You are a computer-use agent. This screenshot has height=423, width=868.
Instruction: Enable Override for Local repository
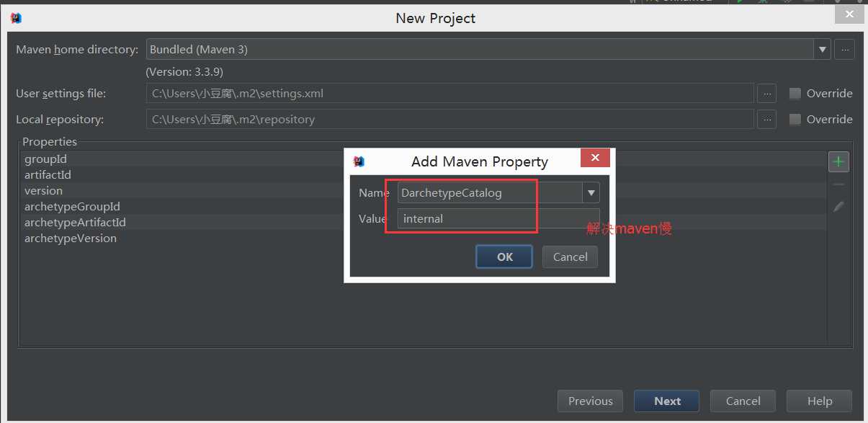(795, 120)
